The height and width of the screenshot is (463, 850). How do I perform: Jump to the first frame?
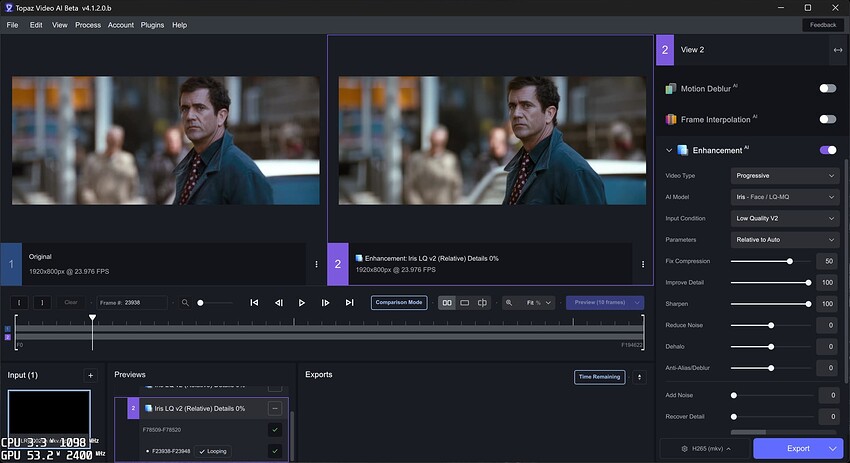(254, 302)
